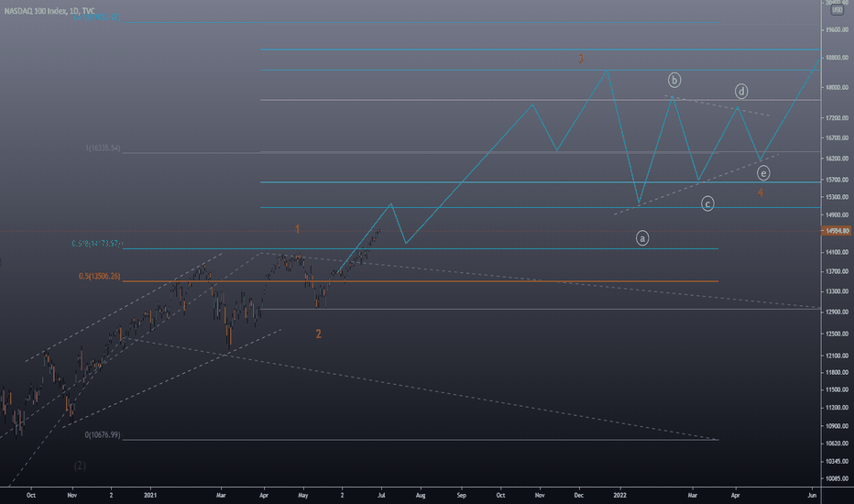The image size is (854, 504).
Task: Select the orange current price tag on price axis
Action: [x=838, y=231]
